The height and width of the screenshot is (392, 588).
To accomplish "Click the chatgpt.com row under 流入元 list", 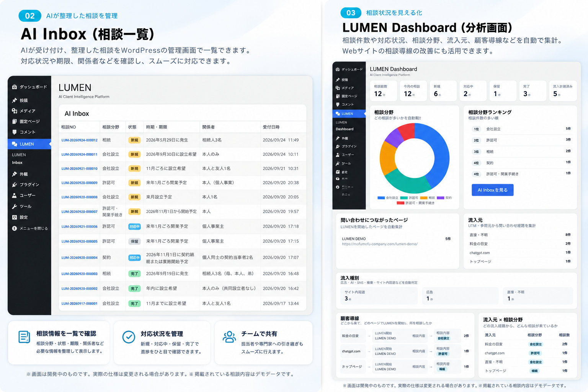I will (520, 253).
